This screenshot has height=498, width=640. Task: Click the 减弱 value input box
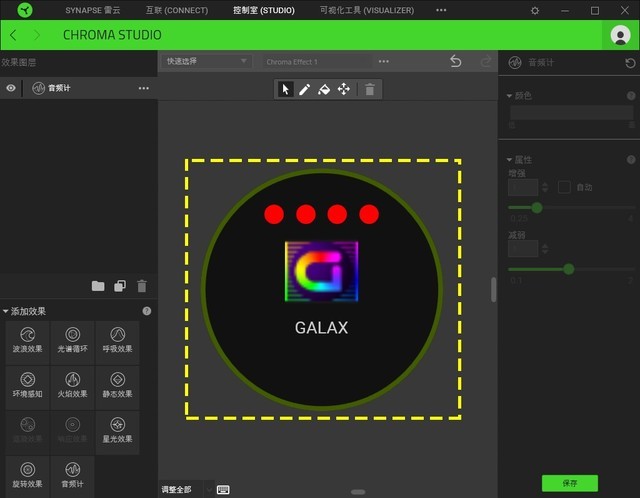[x=523, y=249]
